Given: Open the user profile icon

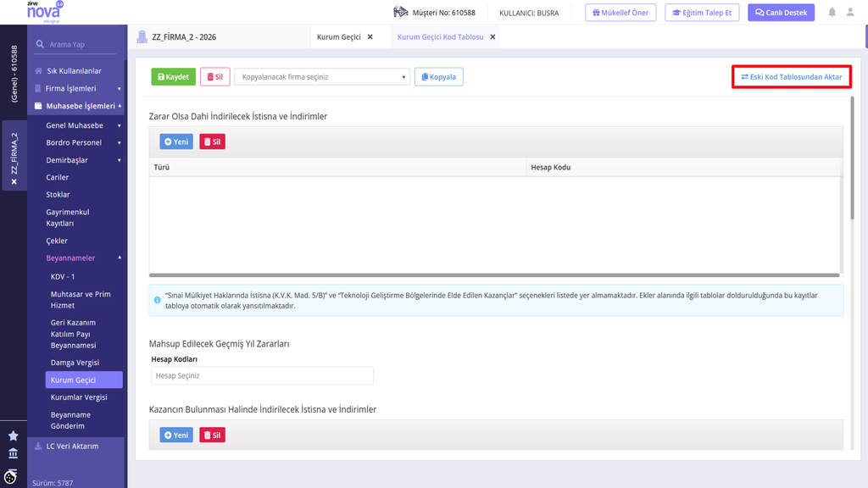Looking at the screenshot, I should coord(850,12).
